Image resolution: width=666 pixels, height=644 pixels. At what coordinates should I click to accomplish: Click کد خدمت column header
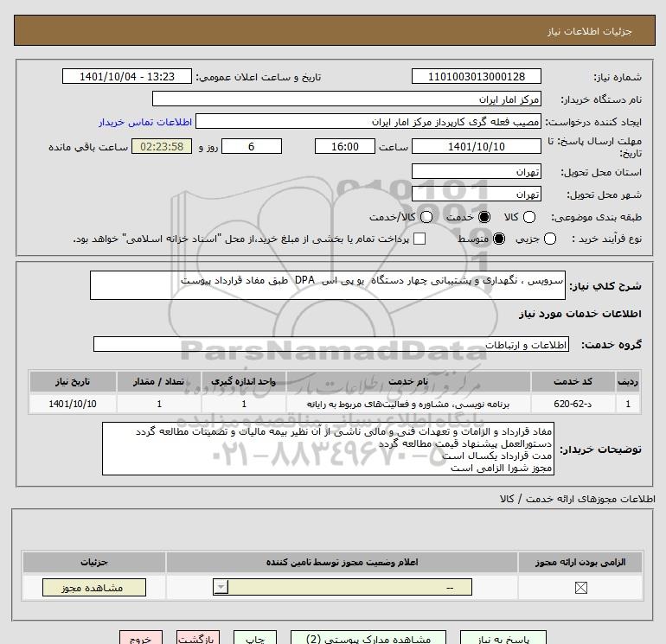point(572,381)
